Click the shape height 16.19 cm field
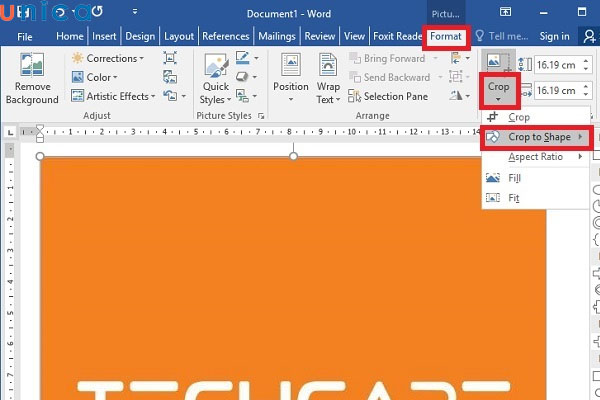Image resolution: width=600 pixels, height=400 pixels. (x=557, y=65)
